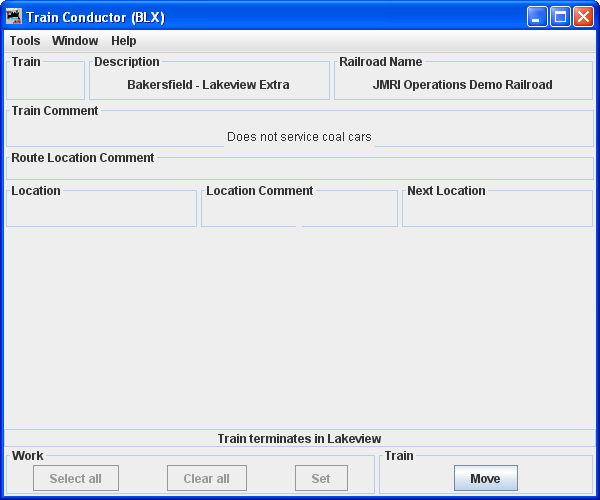Click the Bakersfield - Lakeview Extra description

point(208,85)
